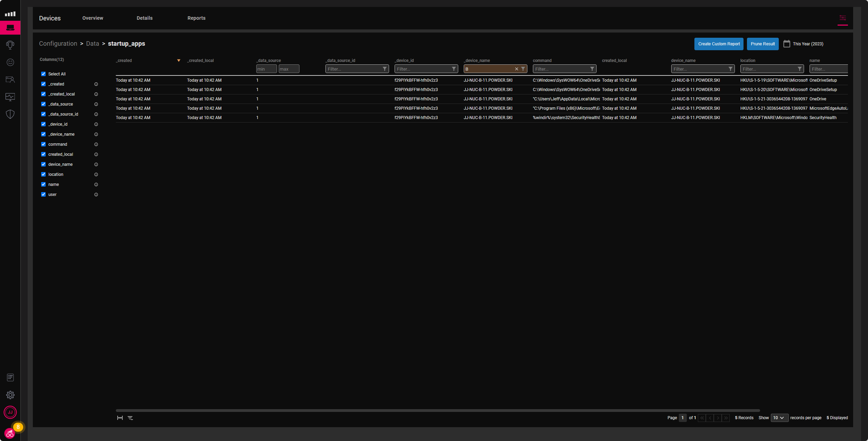Click Create Custom Report button
868x441 pixels.
point(719,44)
